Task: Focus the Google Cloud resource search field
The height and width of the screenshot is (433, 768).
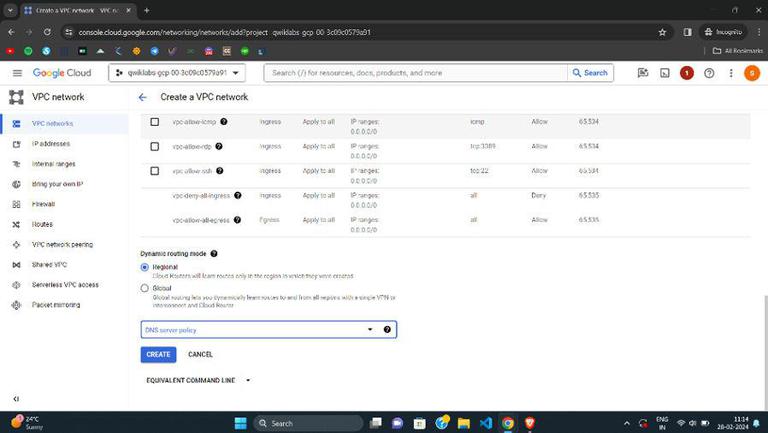Action: pyautogui.click(x=415, y=73)
